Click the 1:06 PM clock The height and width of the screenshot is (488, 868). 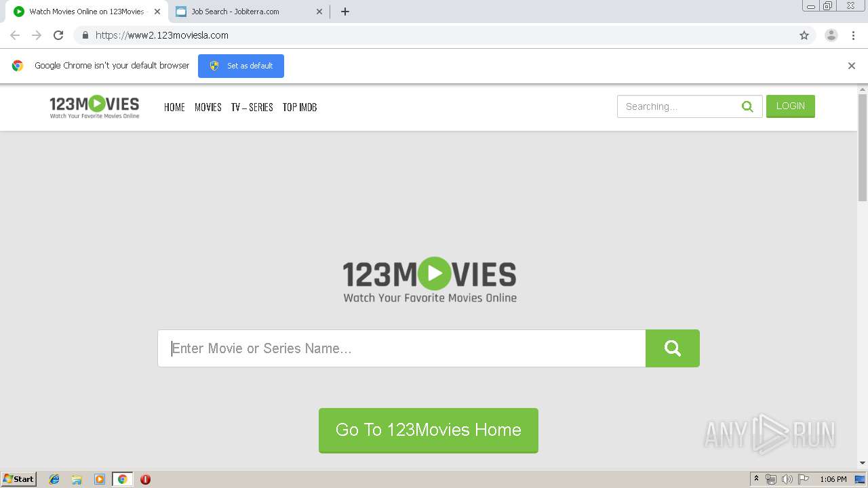click(833, 479)
